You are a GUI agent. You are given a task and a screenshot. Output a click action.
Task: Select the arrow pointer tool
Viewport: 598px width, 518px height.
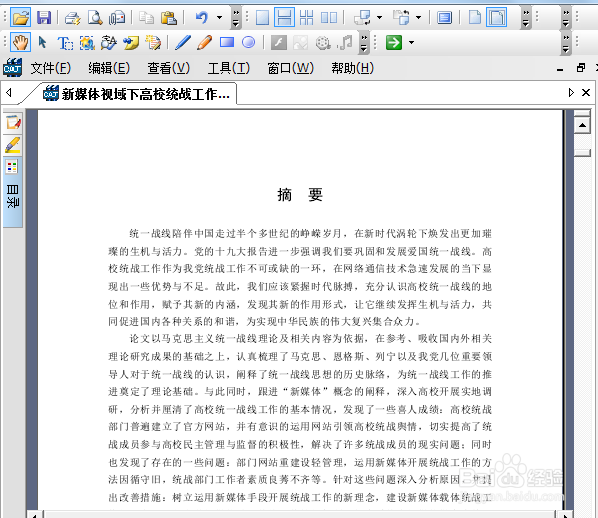tap(42, 42)
